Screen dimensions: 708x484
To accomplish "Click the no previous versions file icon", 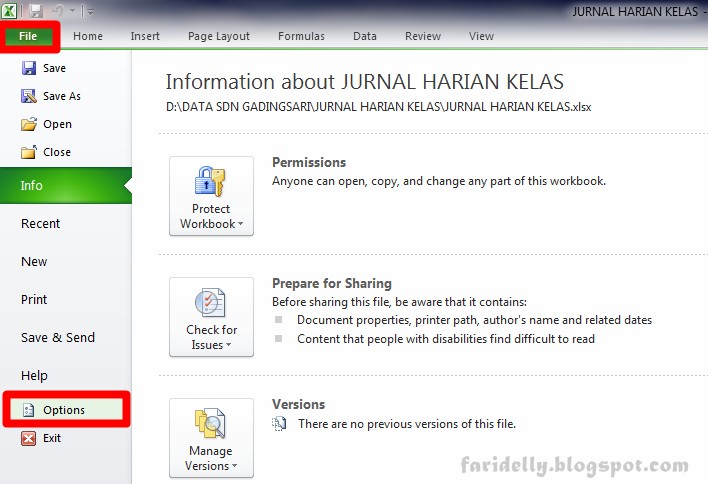I will tap(279, 424).
